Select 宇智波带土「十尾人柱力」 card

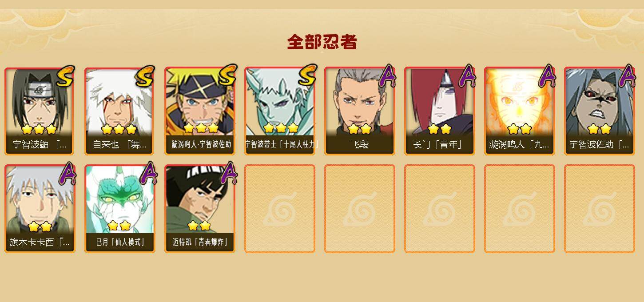click(280, 111)
